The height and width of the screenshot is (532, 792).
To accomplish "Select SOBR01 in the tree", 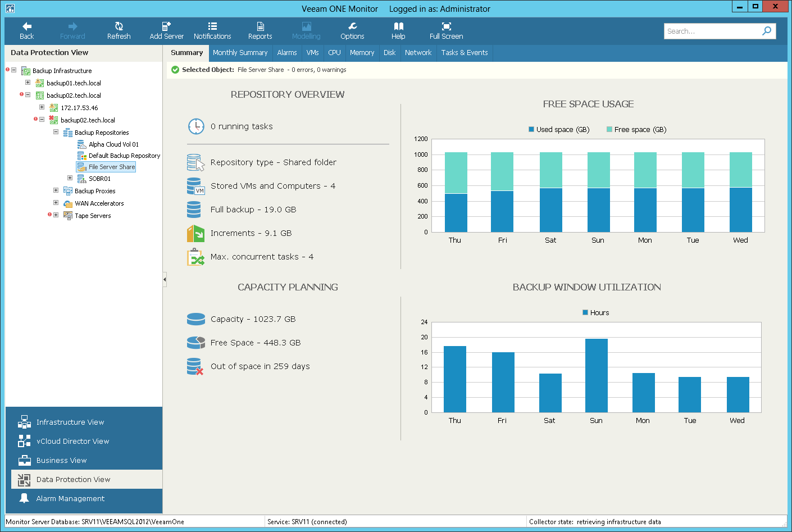I will click(x=99, y=179).
